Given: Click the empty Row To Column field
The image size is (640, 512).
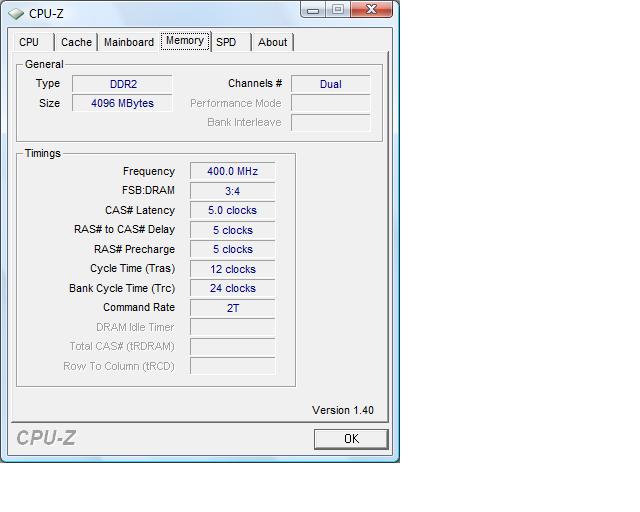Looking at the screenshot, I should tap(233, 366).
